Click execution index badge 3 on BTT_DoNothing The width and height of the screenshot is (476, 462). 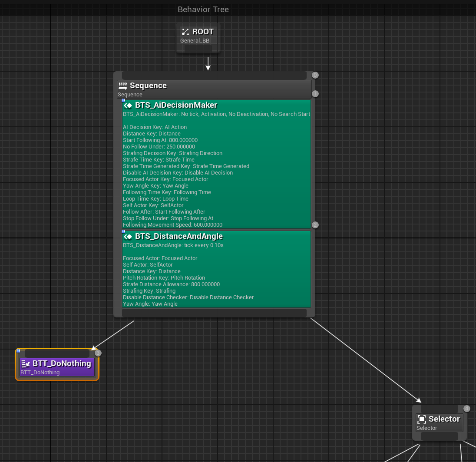click(98, 353)
